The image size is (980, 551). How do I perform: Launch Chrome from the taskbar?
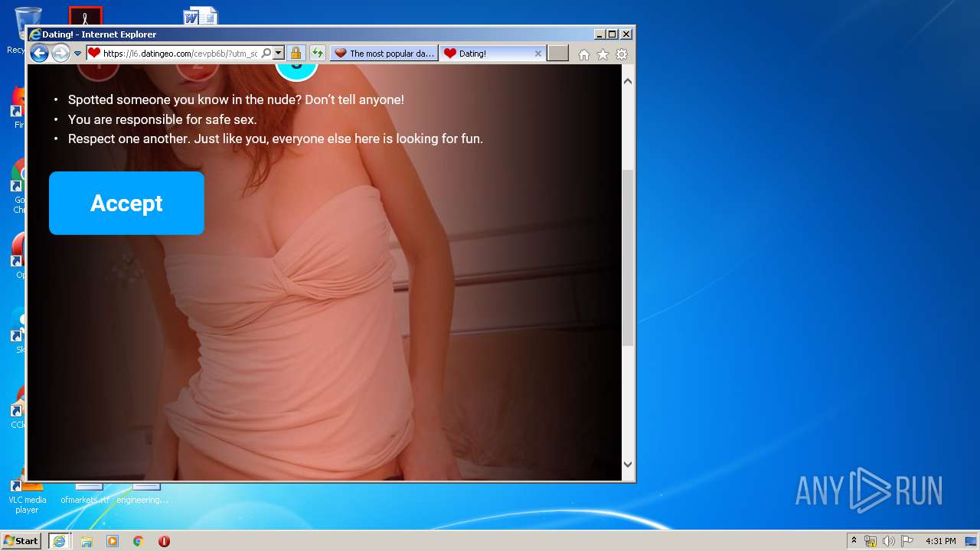(139, 541)
